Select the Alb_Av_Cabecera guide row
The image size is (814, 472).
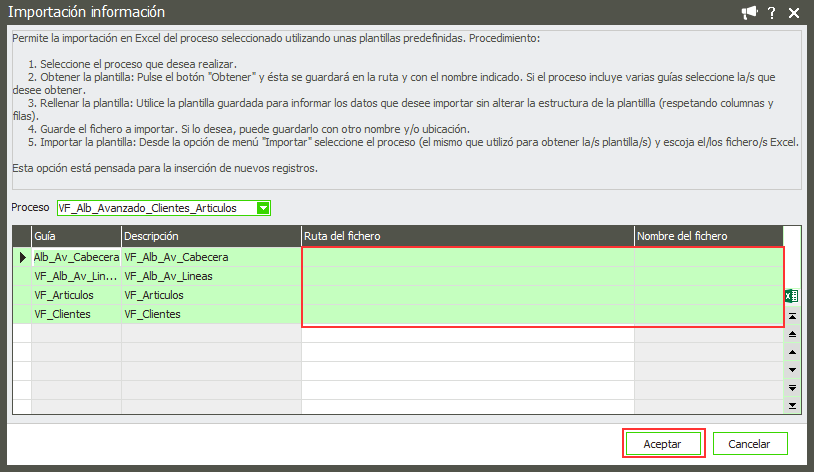[x=75, y=257]
